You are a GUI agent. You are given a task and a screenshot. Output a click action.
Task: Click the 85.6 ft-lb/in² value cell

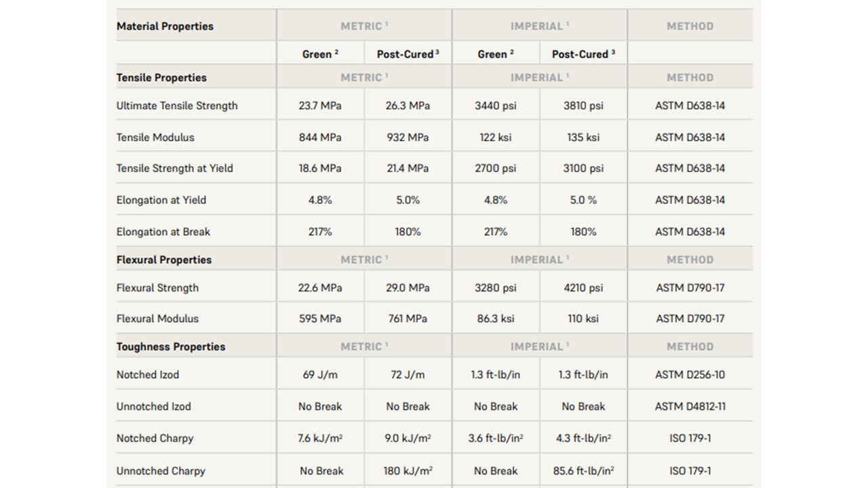583,470
